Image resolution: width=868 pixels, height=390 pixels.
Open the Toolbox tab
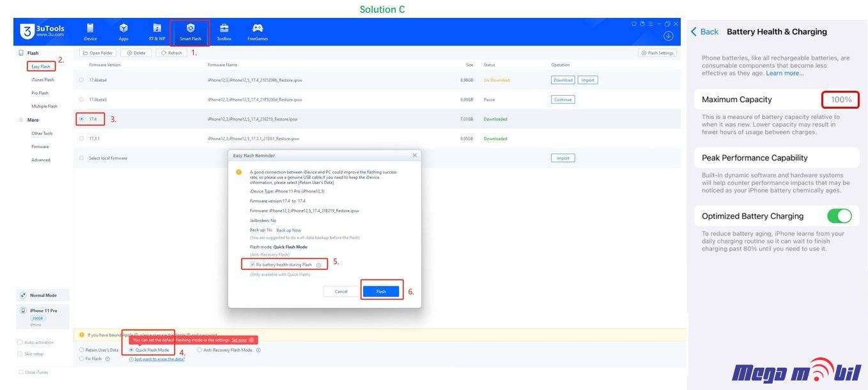click(x=224, y=31)
